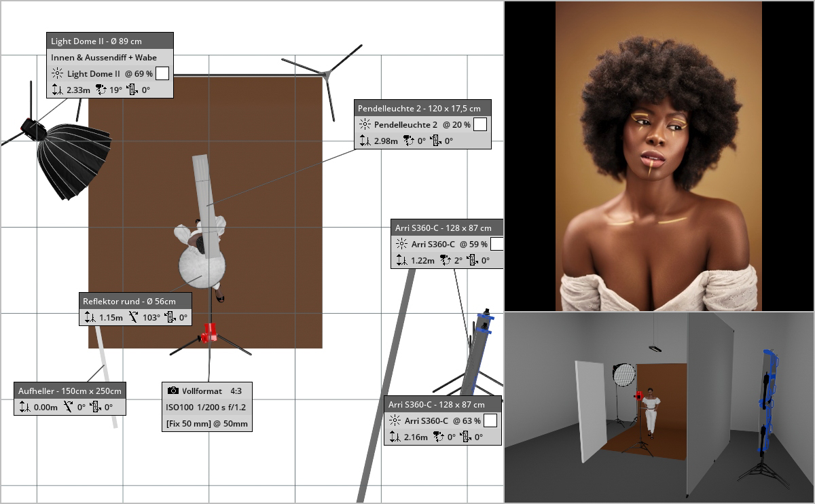Click the Aufheller height icon at 0.00m
The width and height of the screenshot is (815, 504).
(x=22, y=407)
